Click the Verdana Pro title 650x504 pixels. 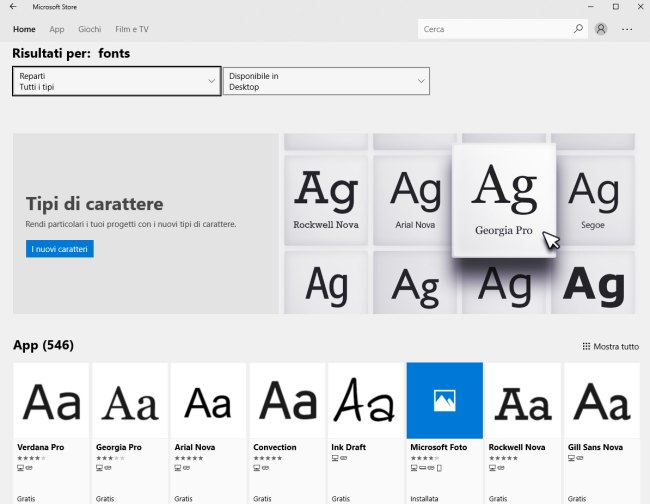click(41, 447)
